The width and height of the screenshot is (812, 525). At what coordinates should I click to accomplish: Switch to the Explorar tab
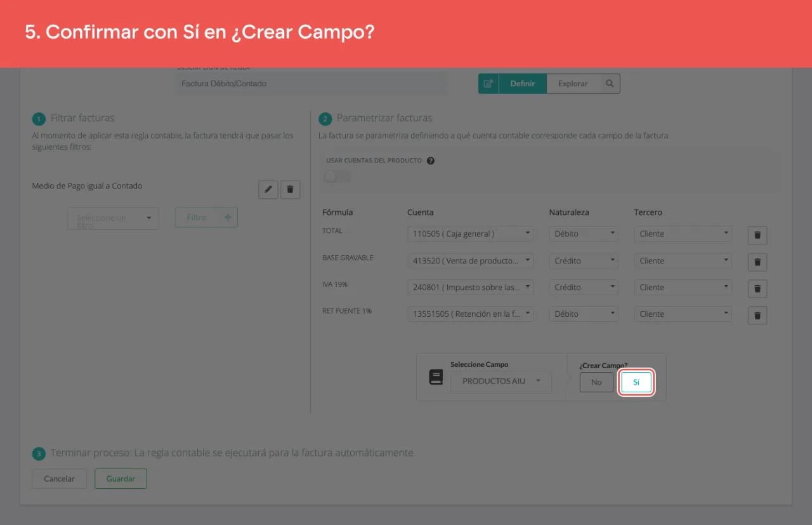573,84
